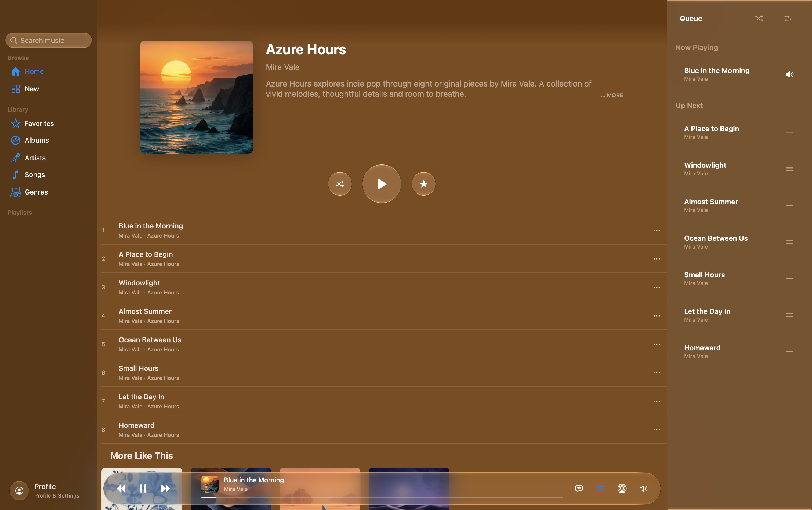Open more options for Blue in the Morning track
The width and height of the screenshot is (812, 510).
click(657, 230)
